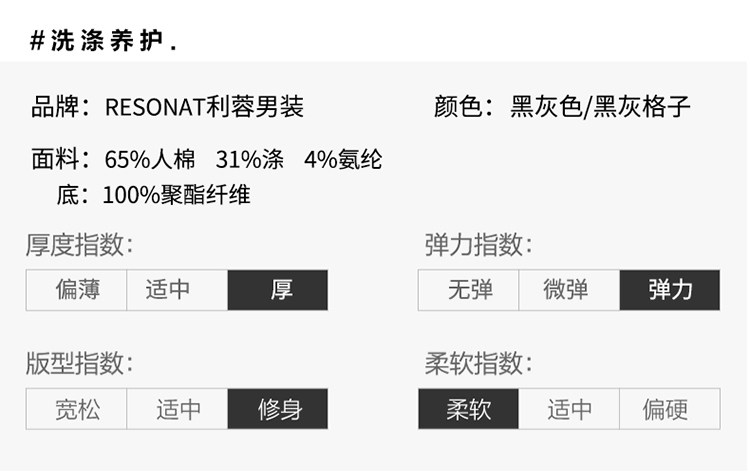Select the highlighted 柔软 softness option
The image size is (750, 474).
[469, 409]
